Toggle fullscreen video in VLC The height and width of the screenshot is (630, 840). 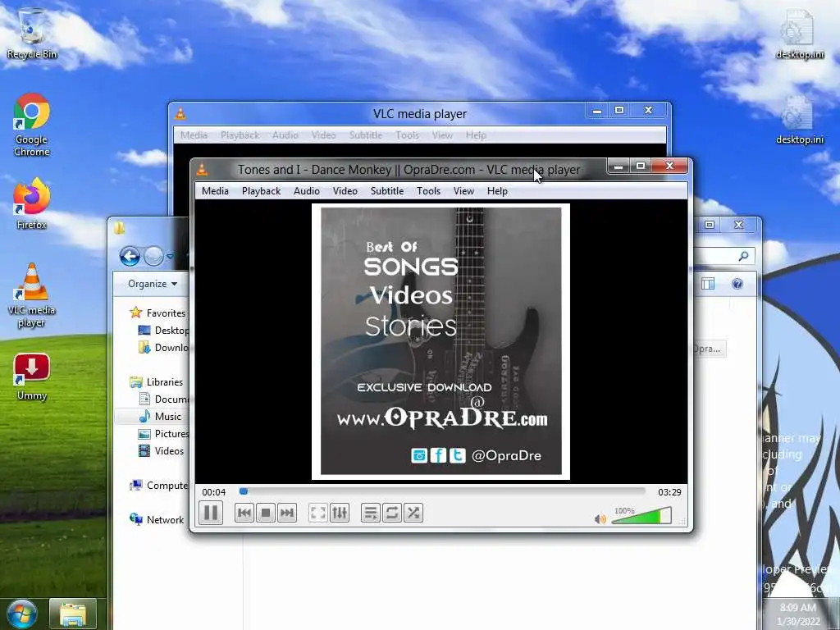tap(317, 514)
